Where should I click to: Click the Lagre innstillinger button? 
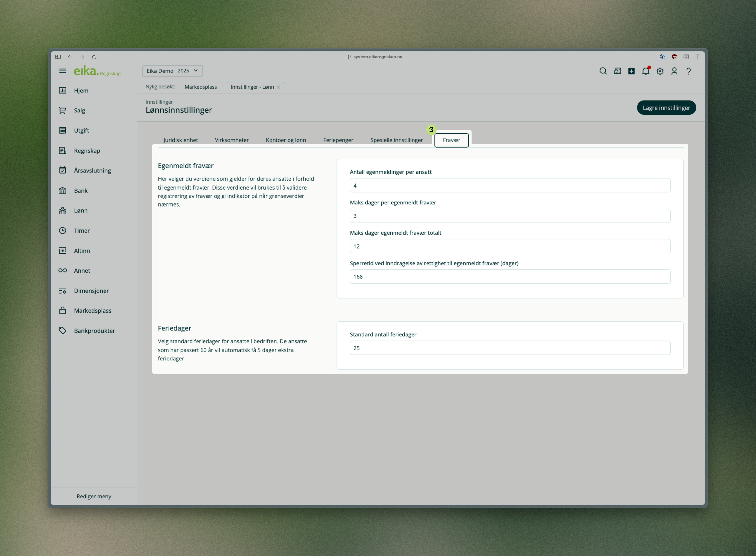click(x=666, y=108)
